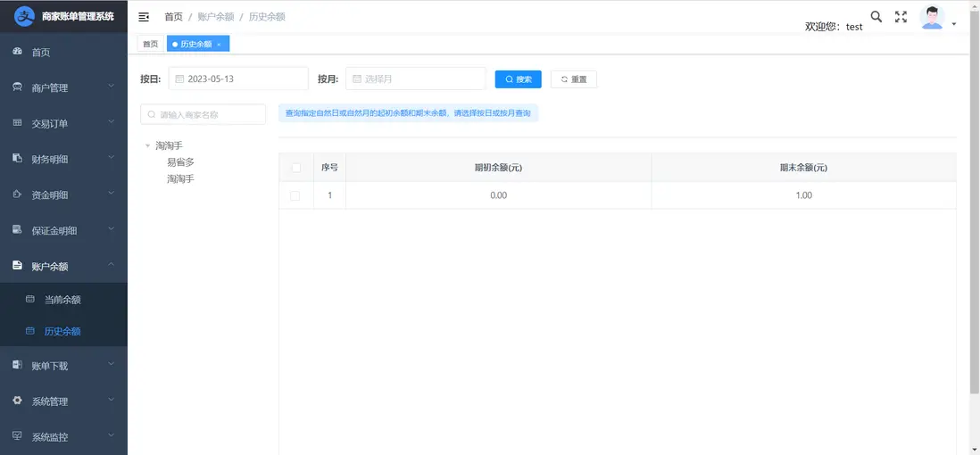Viewport: 980px width, 455px height.
Task: Click 首页 in the breadcrumb
Action: coord(174,17)
